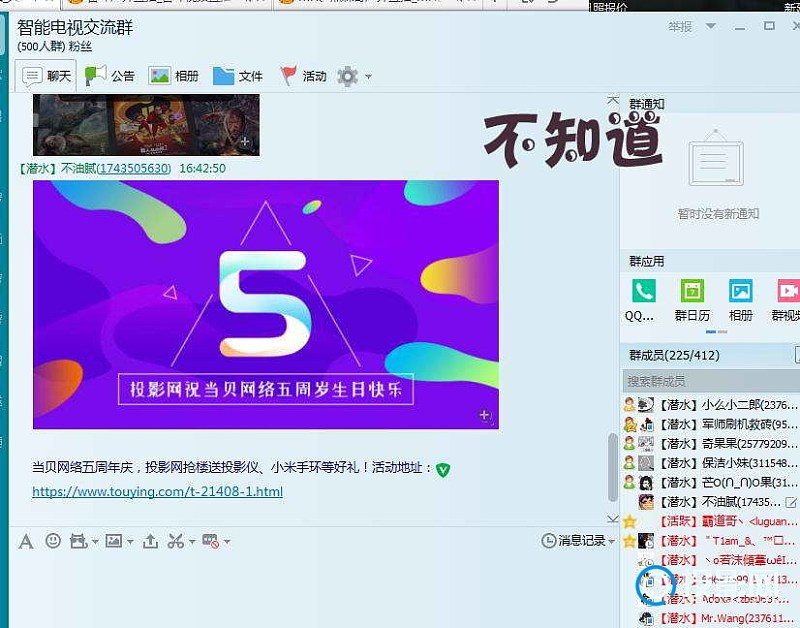Click the green shield safe-link icon
Screen dimensions: 800x628
(443, 469)
